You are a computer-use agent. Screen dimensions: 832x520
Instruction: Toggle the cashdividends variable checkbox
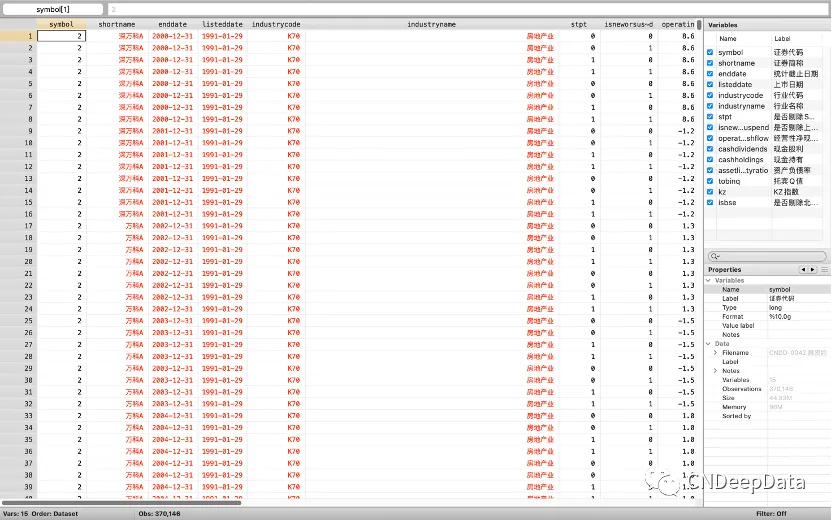click(710, 149)
